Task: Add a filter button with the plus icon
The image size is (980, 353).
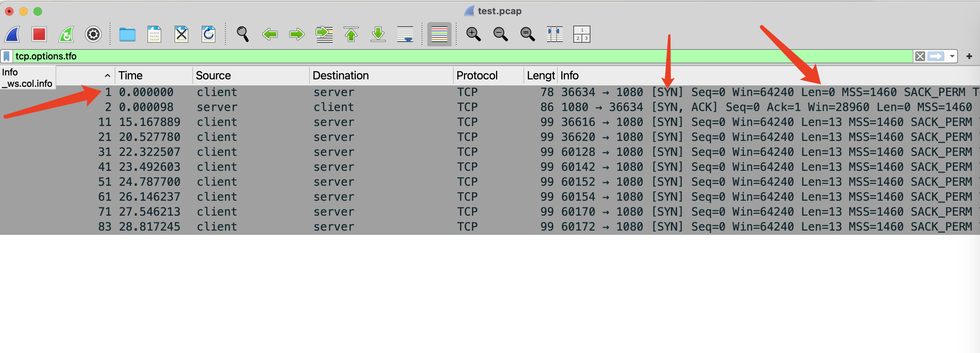Action: [969, 57]
